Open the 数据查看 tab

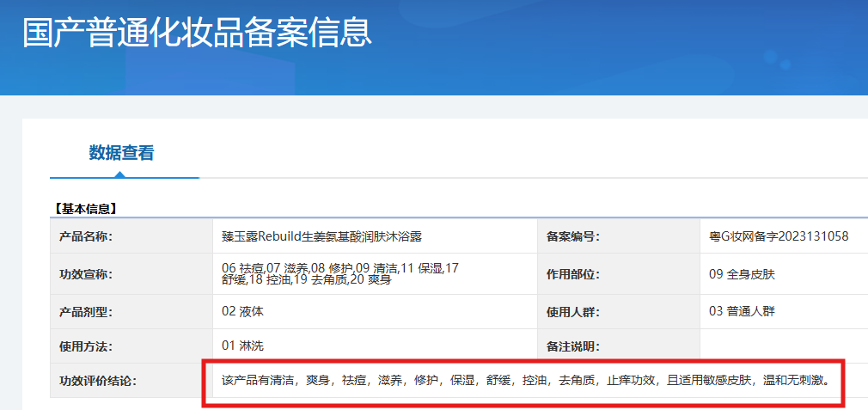pos(121,153)
